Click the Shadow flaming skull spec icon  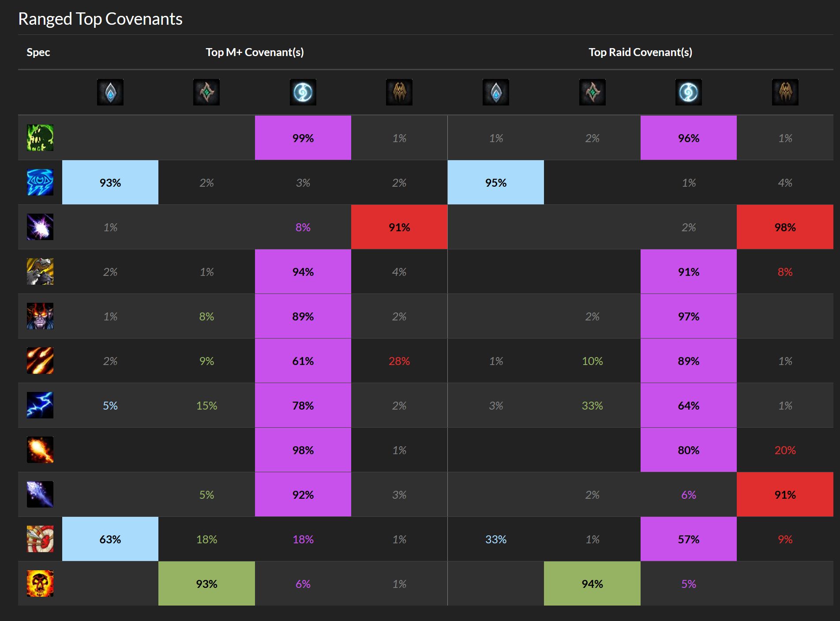[40, 583]
